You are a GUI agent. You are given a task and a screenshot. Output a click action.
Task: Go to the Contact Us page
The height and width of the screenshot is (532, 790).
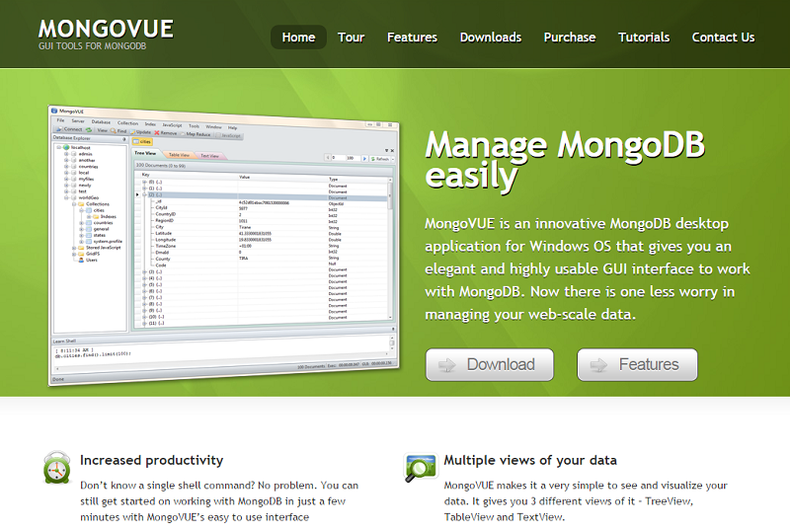coord(723,38)
